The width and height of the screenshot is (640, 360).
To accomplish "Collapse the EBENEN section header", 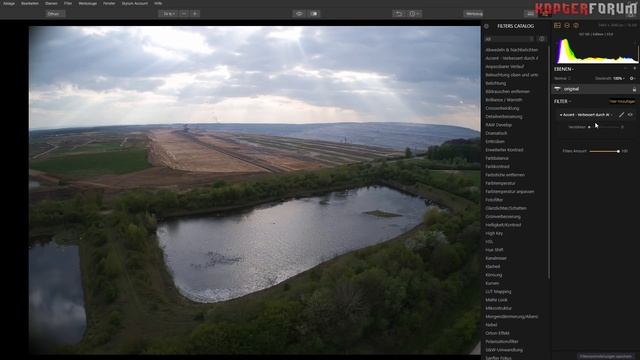I will click(563, 69).
